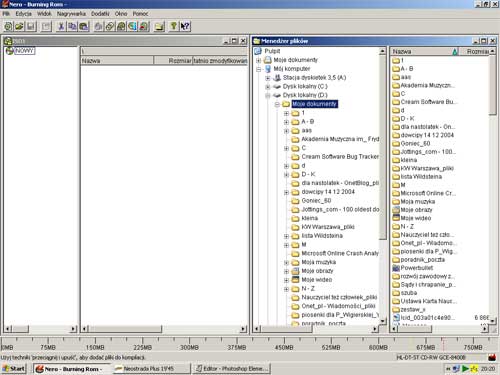Open the Dodatki menu
Image resolution: width=500 pixels, height=375 pixels.
pos(100,14)
